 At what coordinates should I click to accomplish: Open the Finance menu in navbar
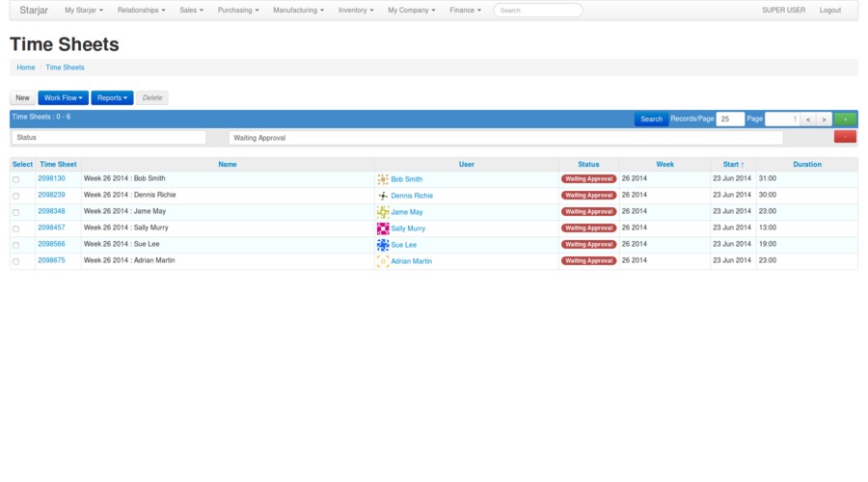click(x=465, y=11)
